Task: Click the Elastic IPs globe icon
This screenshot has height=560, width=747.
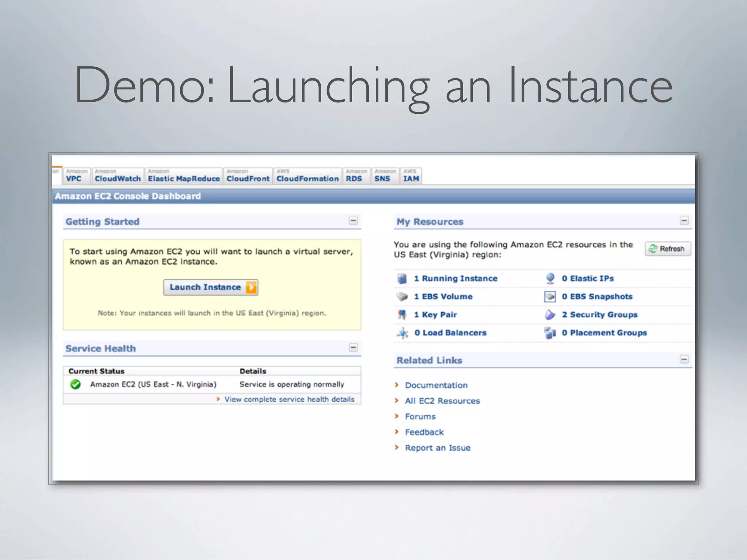Action: tap(550, 279)
